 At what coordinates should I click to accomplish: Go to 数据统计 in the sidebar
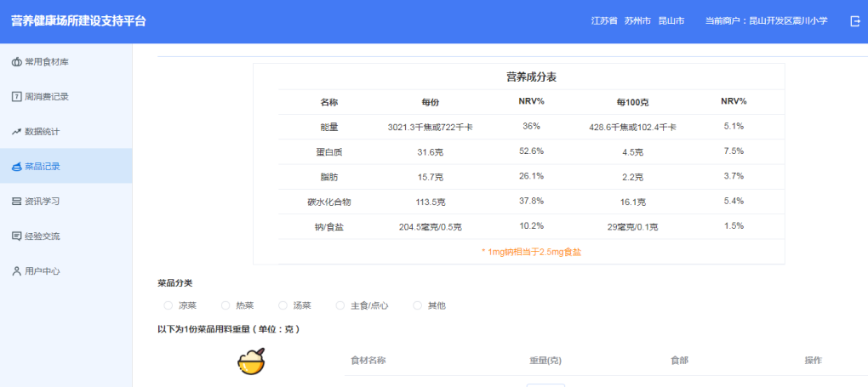(x=42, y=132)
